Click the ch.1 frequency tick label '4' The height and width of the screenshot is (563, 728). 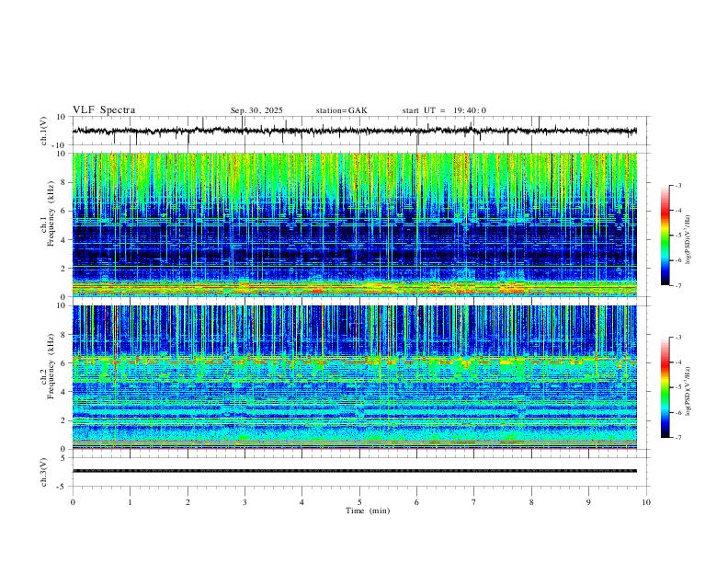tap(64, 240)
